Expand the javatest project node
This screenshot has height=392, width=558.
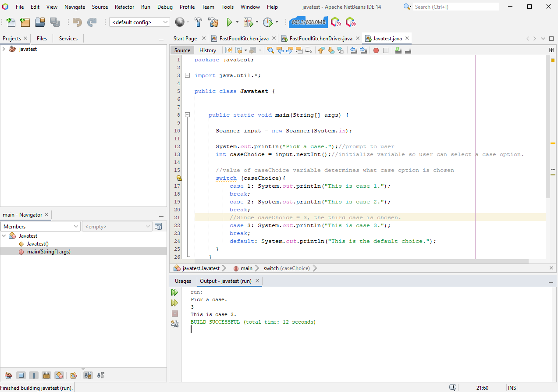tap(4, 49)
